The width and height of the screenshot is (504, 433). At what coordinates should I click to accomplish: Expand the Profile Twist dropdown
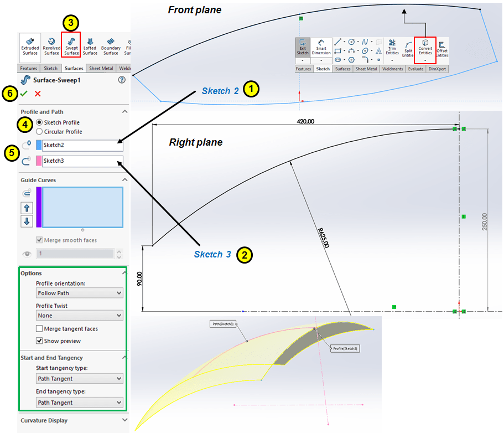pos(80,316)
